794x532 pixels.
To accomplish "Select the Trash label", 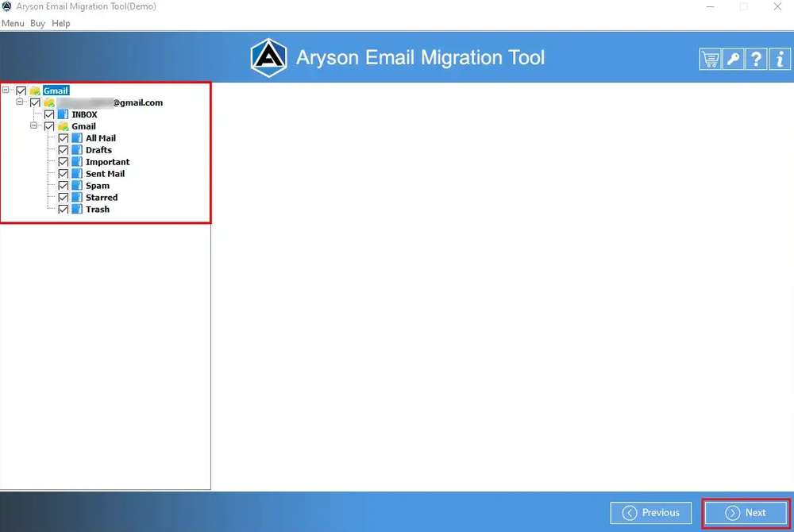I will click(97, 209).
